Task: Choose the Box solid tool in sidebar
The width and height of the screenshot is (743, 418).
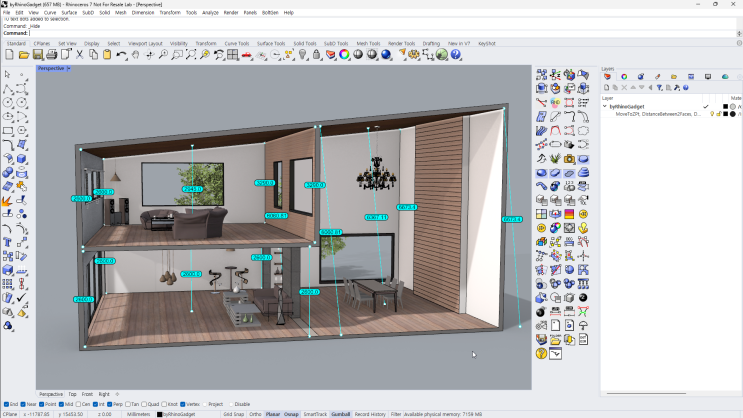Action: tap(22, 159)
